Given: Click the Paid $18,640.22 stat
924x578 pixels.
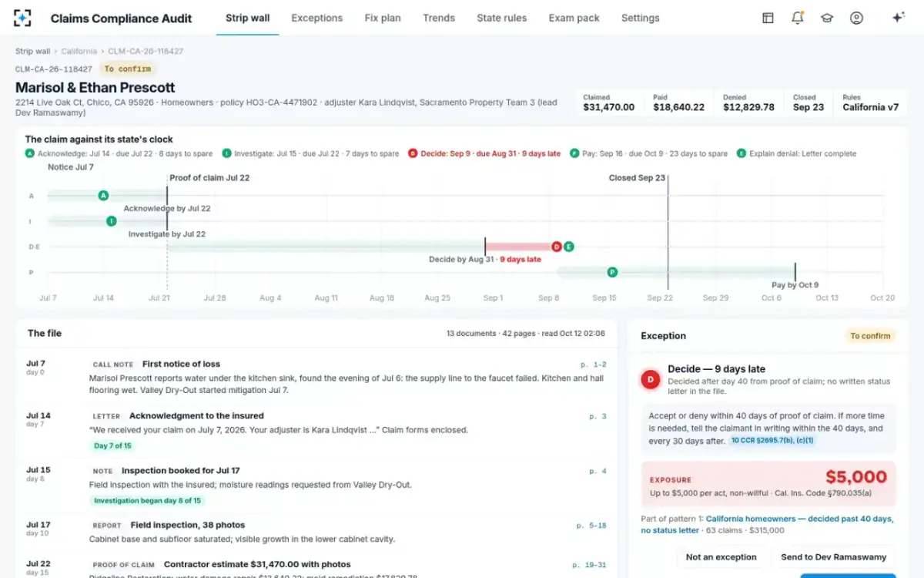Looking at the screenshot, I should click(x=678, y=103).
